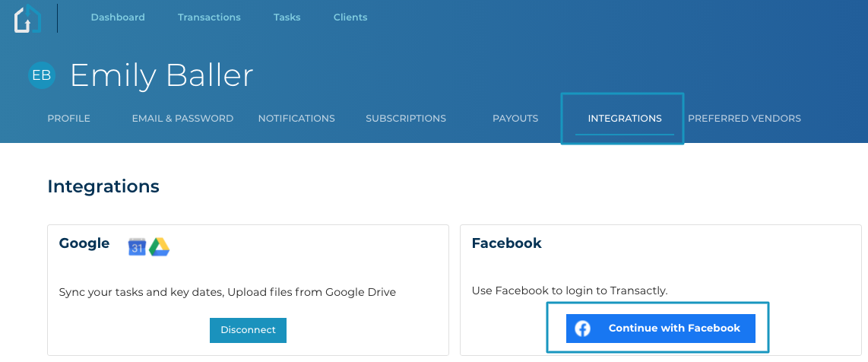Click the 'Sync your tasks and key dates' text
The image size is (868, 362).
(227, 292)
